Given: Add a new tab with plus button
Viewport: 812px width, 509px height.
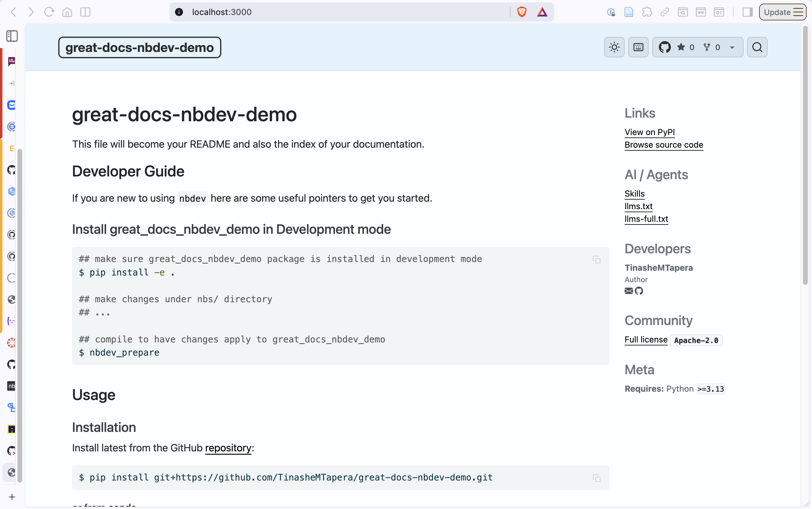Looking at the screenshot, I should point(12,497).
